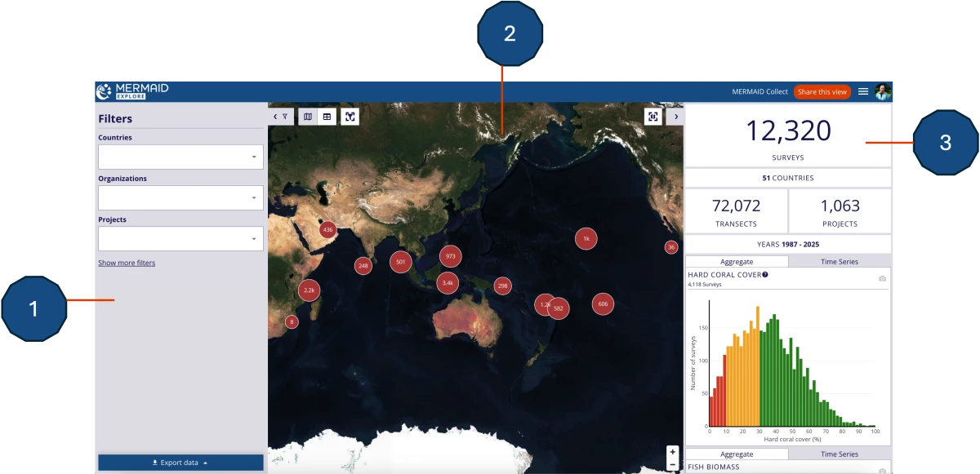Click the cluster marker labeled 8
The width and height of the screenshot is (980, 474).
coord(291,322)
